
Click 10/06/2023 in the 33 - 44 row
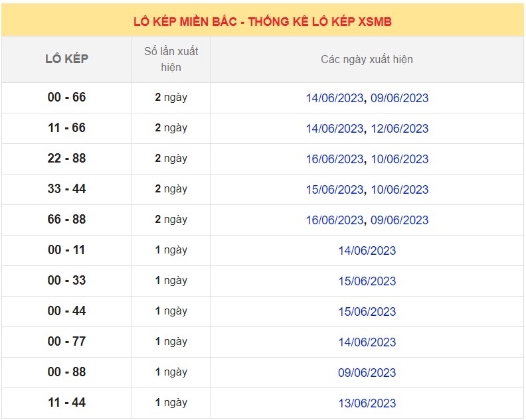pyautogui.click(x=399, y=190)
